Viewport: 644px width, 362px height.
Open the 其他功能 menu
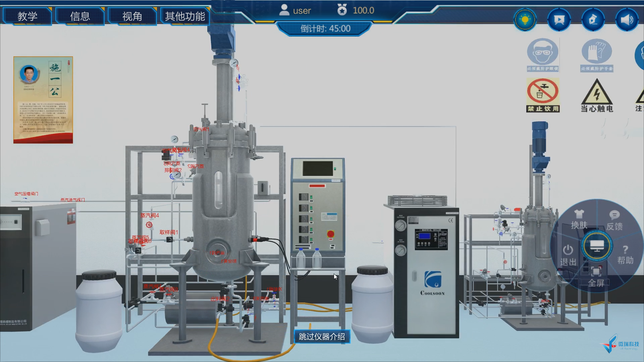[x=185, y=16]
